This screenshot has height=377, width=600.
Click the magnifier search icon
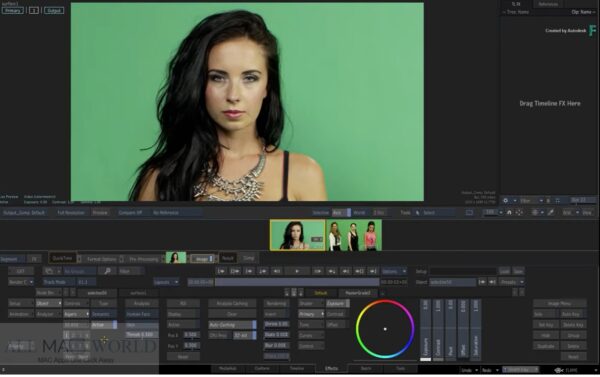coord(107,271)
